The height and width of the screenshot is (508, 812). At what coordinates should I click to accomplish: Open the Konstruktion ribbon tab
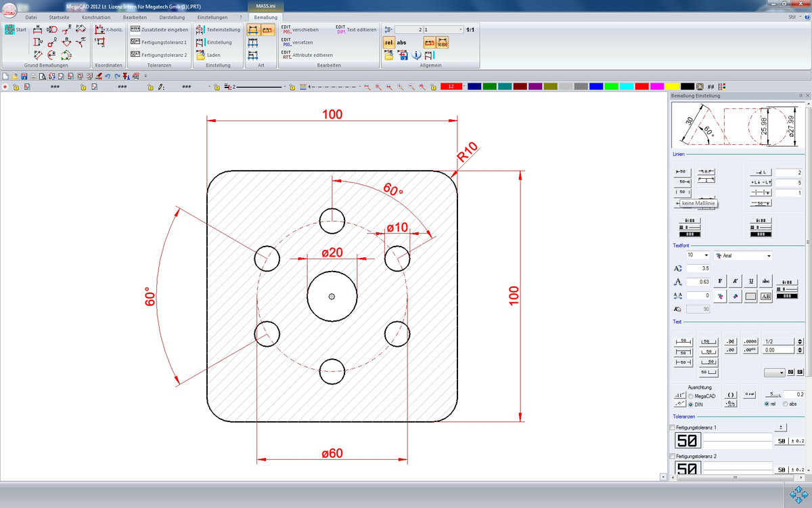95,17
